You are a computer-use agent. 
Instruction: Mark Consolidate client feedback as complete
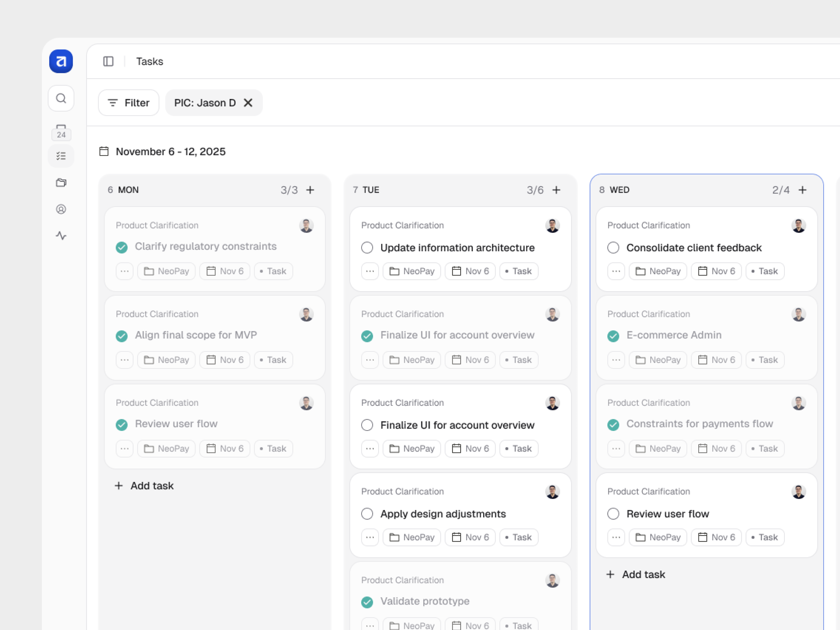click(613, 247)
